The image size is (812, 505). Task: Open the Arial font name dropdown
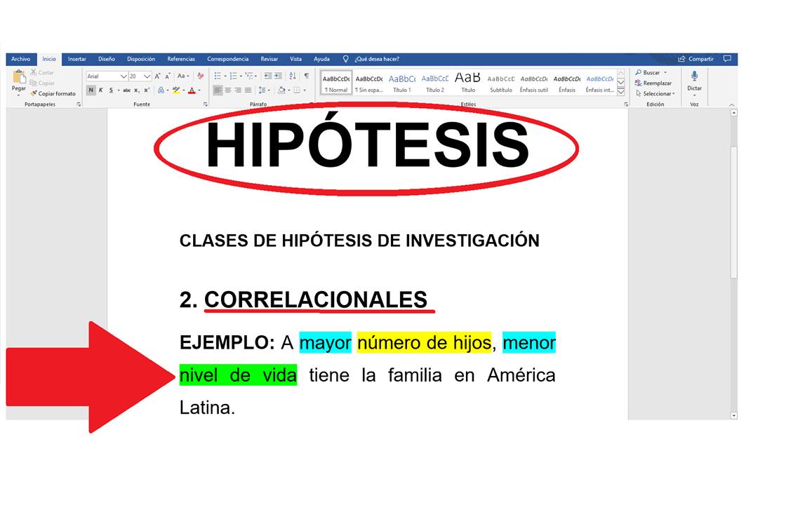pyautogui.click(x=124, y=76)
